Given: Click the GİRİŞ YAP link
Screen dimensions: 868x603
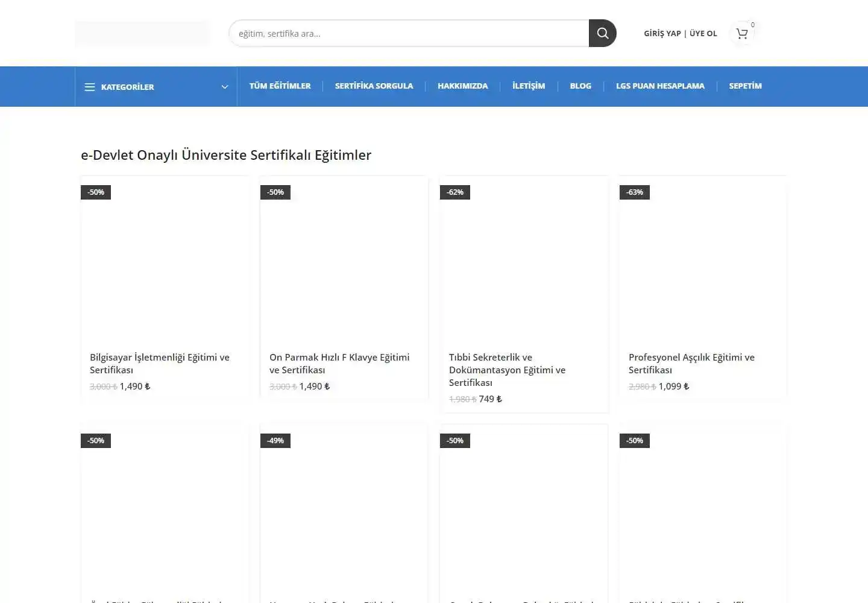Looking at the screenshot, I should point(662,34).
